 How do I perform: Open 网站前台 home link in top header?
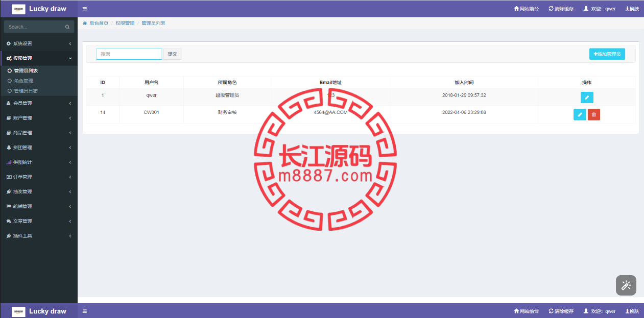[x=526, y=9]
